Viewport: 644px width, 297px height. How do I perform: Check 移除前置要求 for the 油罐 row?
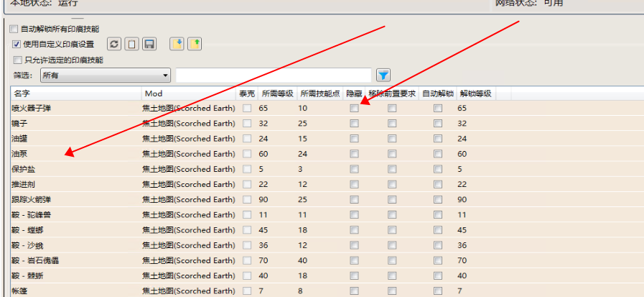coord(392,138)
